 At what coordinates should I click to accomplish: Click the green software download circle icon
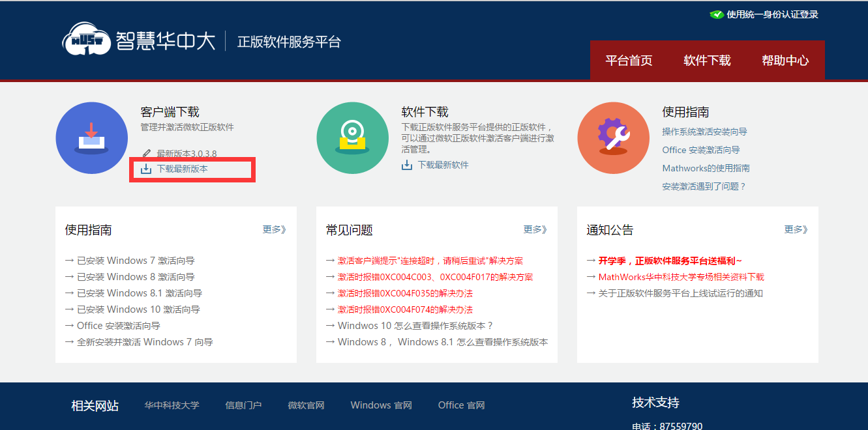pos(352,138)
